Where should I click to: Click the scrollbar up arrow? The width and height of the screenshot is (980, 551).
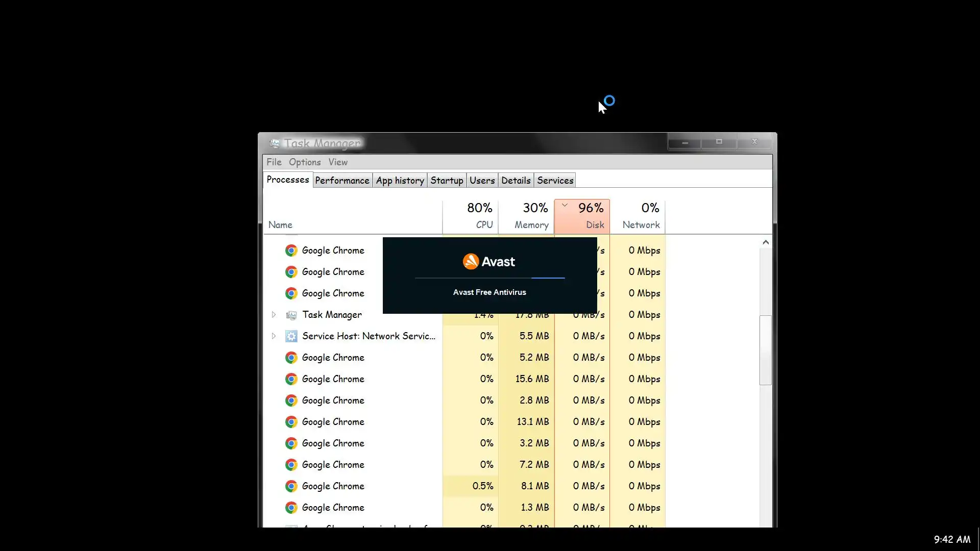765,242
